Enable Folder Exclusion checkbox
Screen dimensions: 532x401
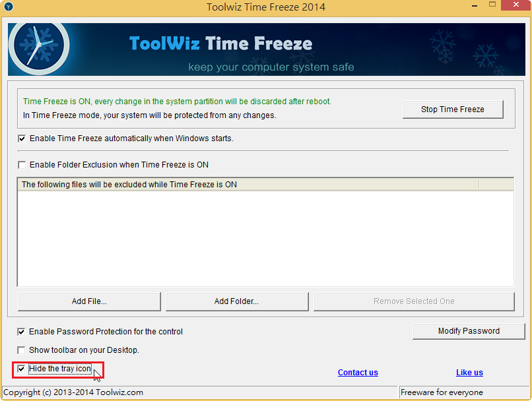(22, 165)
